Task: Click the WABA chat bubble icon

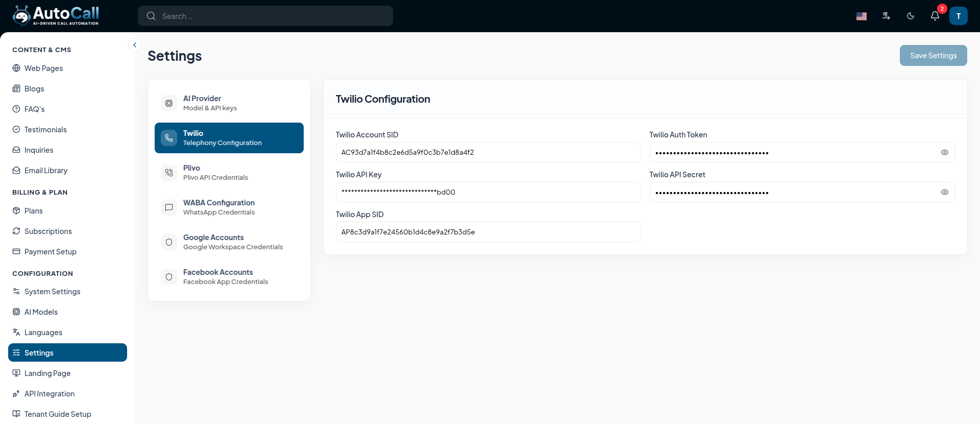Action: [169, 207]
